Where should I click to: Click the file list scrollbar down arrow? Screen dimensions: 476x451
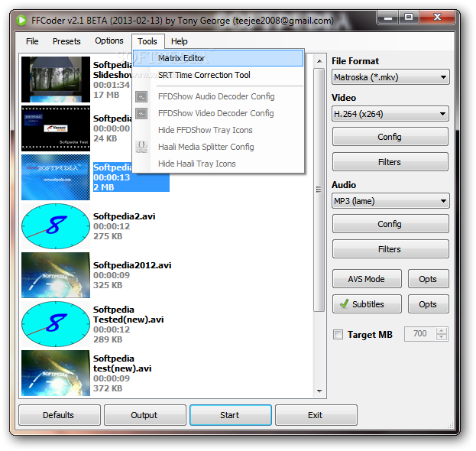(319, 391)
